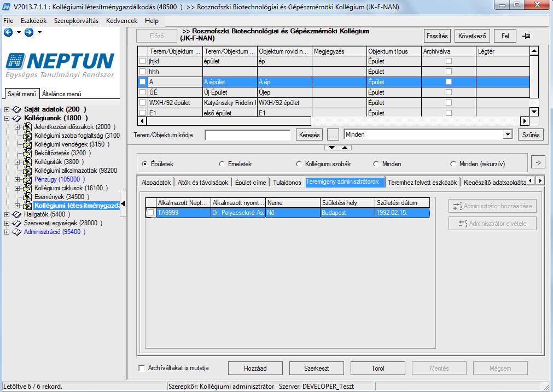Select the Minden radio button
This screenshot has height=392, width=553.
(376, 164)
